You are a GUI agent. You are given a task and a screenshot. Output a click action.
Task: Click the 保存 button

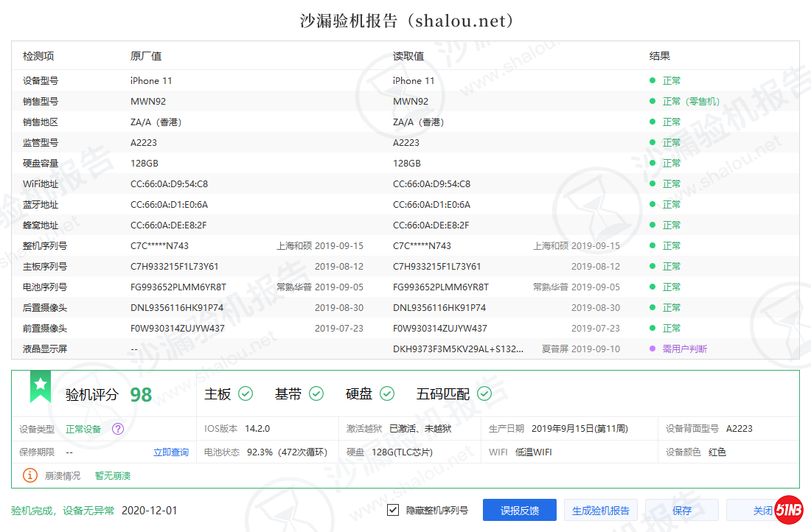(x=681, y=510)
